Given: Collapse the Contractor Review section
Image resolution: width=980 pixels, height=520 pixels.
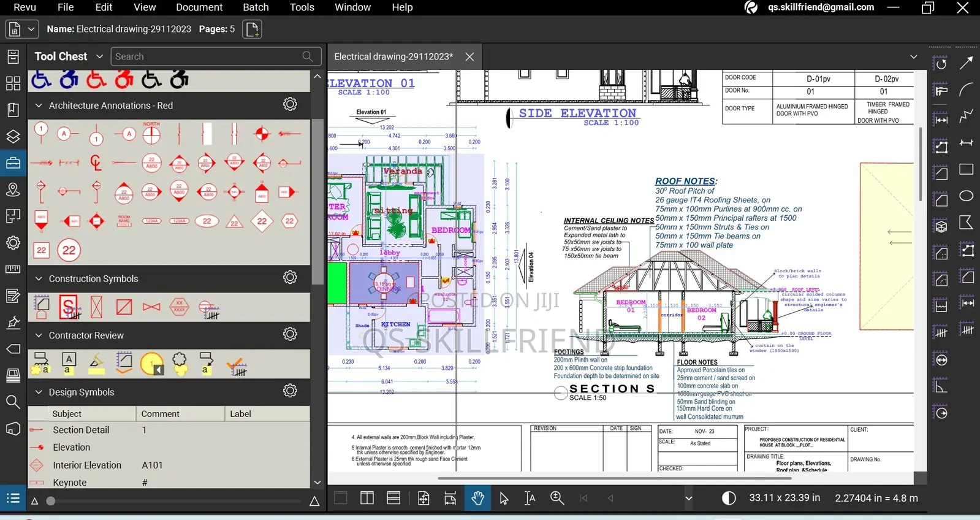Looking at the screenshot, I should point(39,335).
